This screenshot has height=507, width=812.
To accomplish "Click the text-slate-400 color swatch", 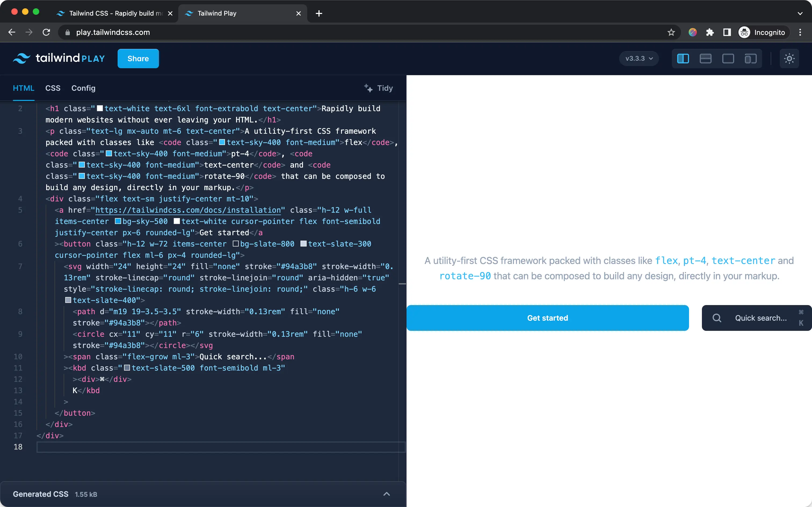I will point(68,300).
